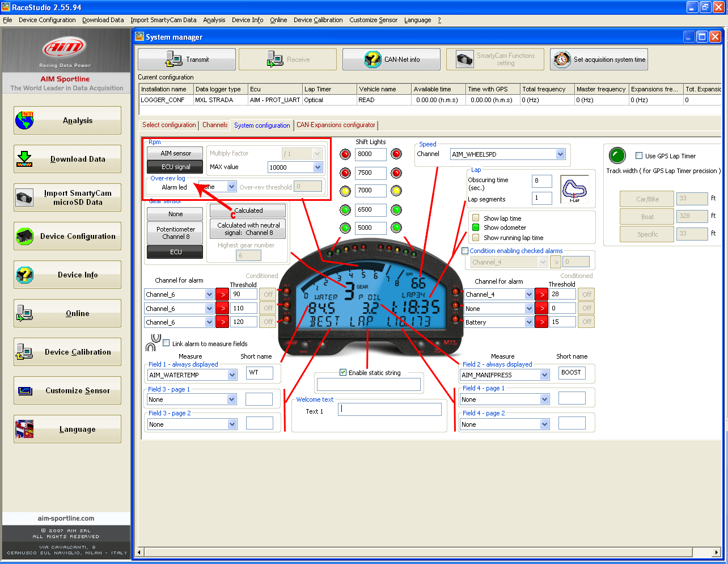728x564 pixels.
Task: Open the AIM_WATERTEMP Field 1 dropdown
Action: point(232,375)
